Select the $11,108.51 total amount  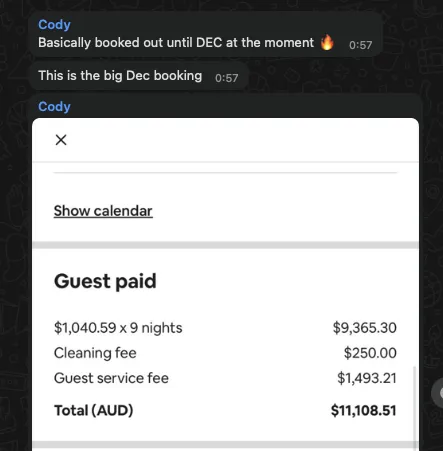pos(364,410)
